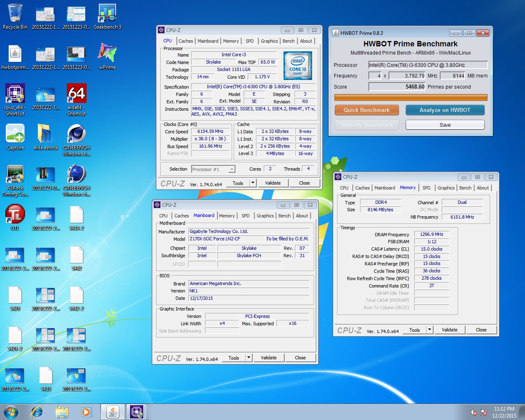
Task: Open Tools dropdown arrow in Mainboard window
Action: (x=249, y=358)
